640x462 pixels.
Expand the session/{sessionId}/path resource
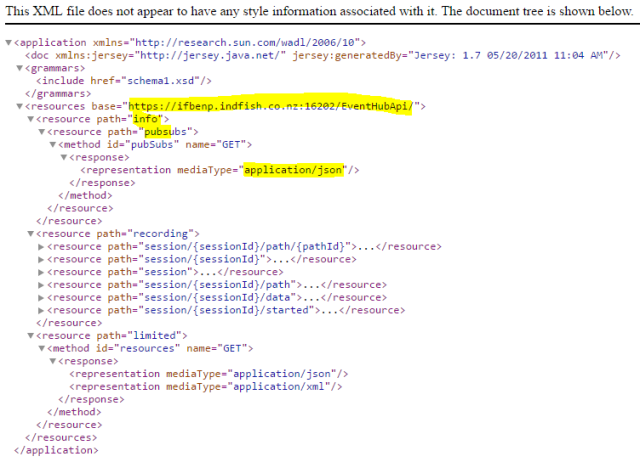41,285
